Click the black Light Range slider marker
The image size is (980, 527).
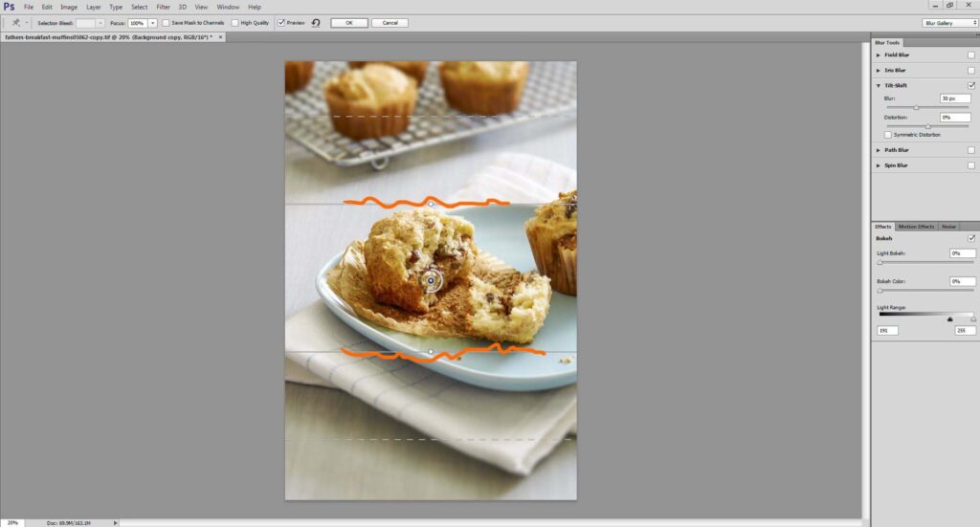(x=949, y=318)
